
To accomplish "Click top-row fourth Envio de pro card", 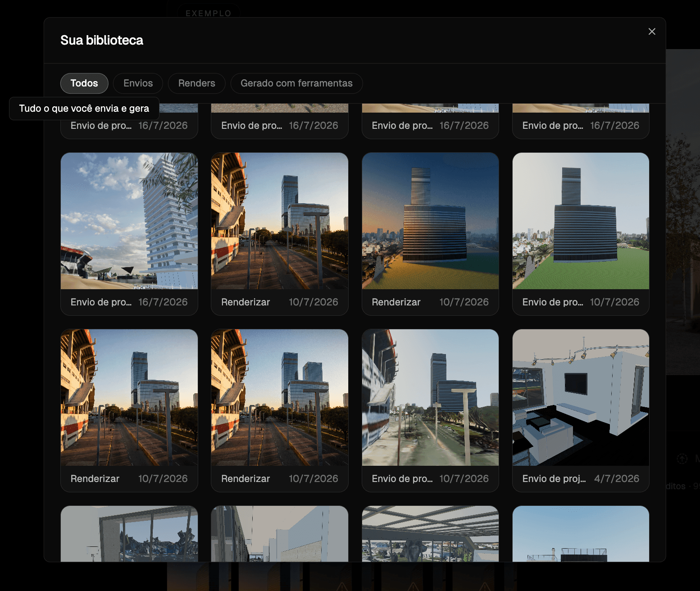I will tap(581, 122).
